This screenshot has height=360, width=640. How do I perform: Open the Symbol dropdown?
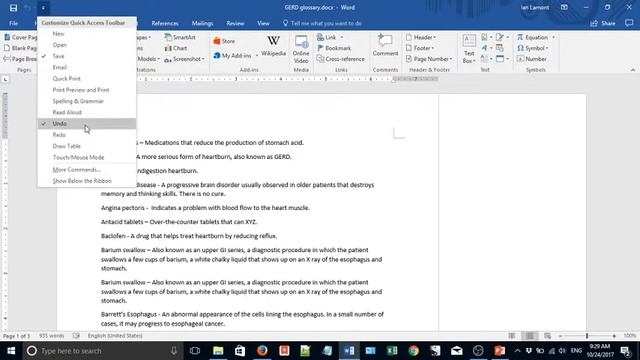[x=533, y=48]
